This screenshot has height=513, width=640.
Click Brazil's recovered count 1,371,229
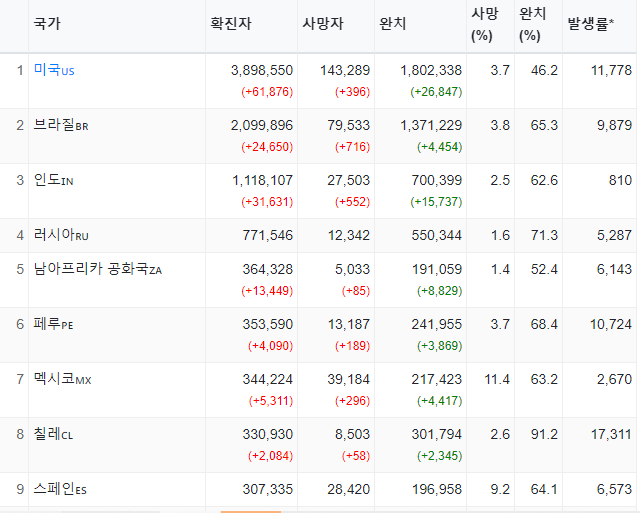coord(431,125)
